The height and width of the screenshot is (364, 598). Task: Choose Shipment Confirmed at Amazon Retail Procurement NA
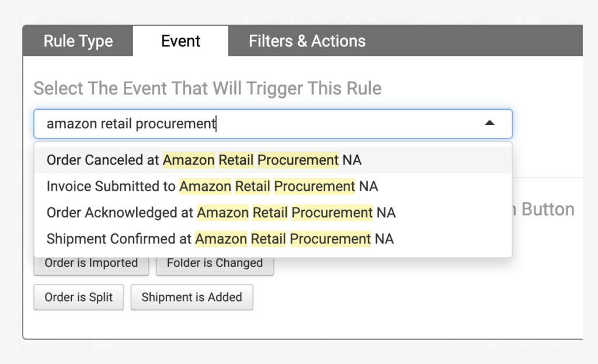[273, 239]
